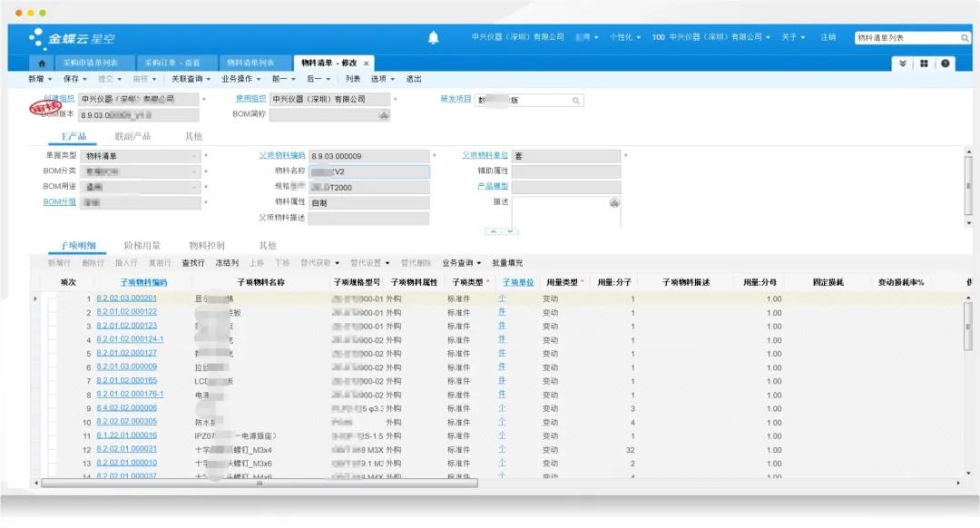Viewport: 980px width, 528px height.
Task: Open the 个性化 menu
Action: 625,37
